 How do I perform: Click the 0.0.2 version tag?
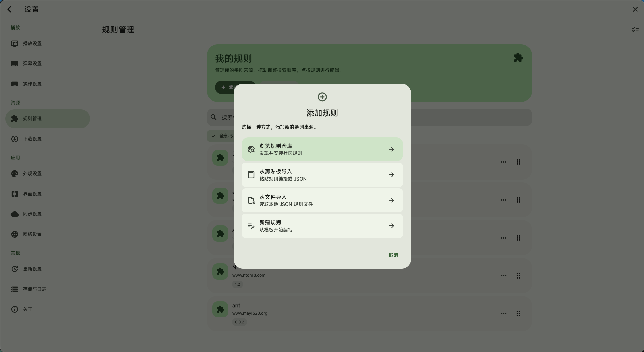[240, 322]
